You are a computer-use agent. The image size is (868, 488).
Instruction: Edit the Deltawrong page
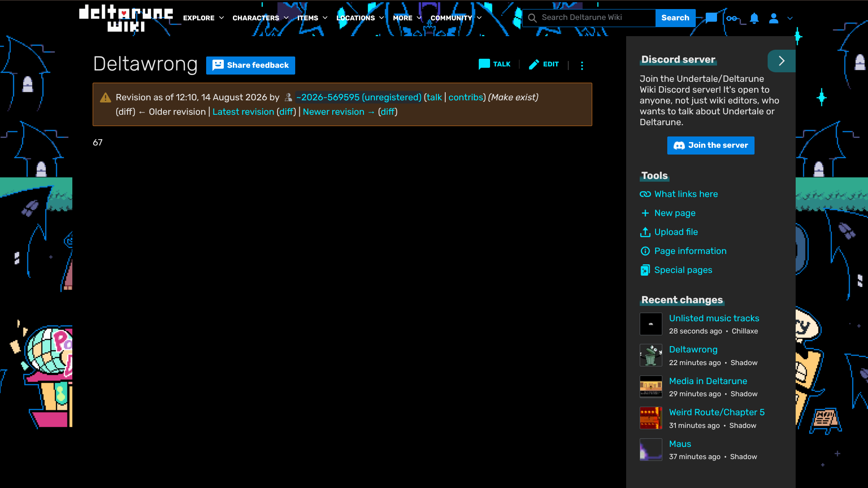544,64
